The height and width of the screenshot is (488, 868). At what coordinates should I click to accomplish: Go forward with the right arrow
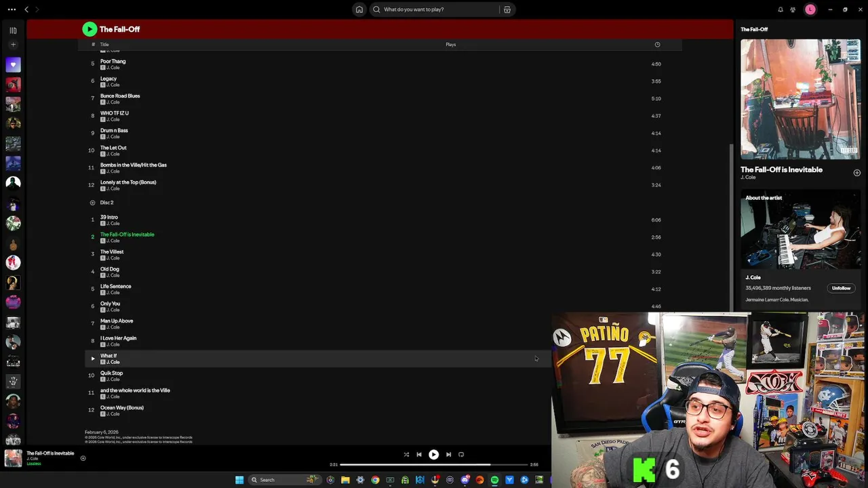37,9
